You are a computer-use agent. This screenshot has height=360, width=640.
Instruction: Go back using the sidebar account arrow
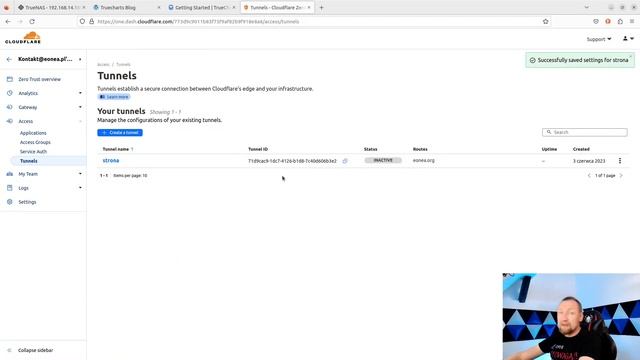[9, 59]
